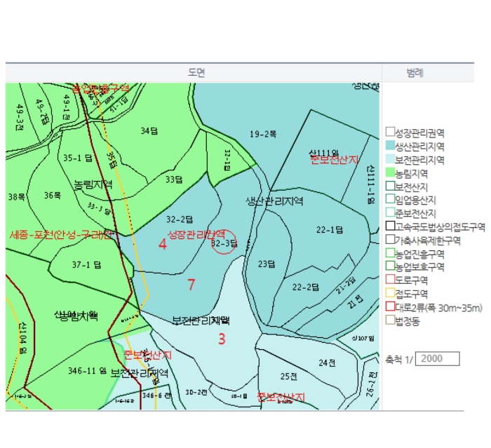Viewport: 491px width, 448px height.
Task: Click the red 세종-포천(안성-구리) road label
Action: pyautogui.click(x=60, y=235)
